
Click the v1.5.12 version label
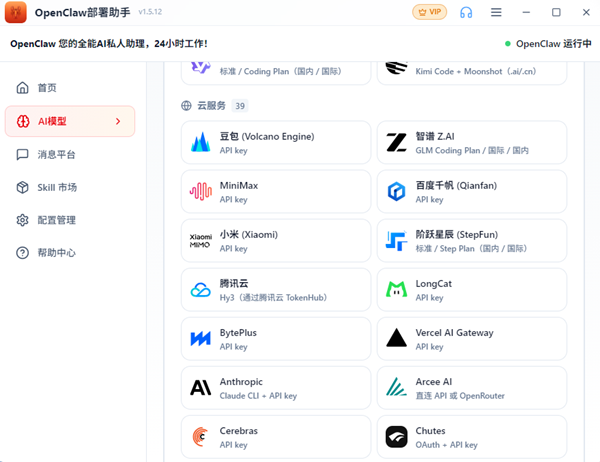150,12
